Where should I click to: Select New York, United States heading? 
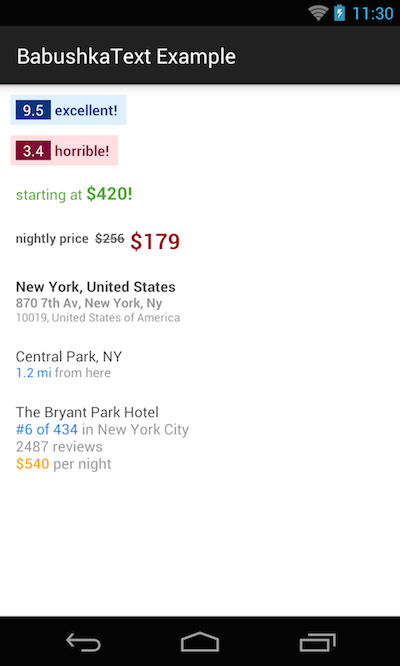pos(96,287)
